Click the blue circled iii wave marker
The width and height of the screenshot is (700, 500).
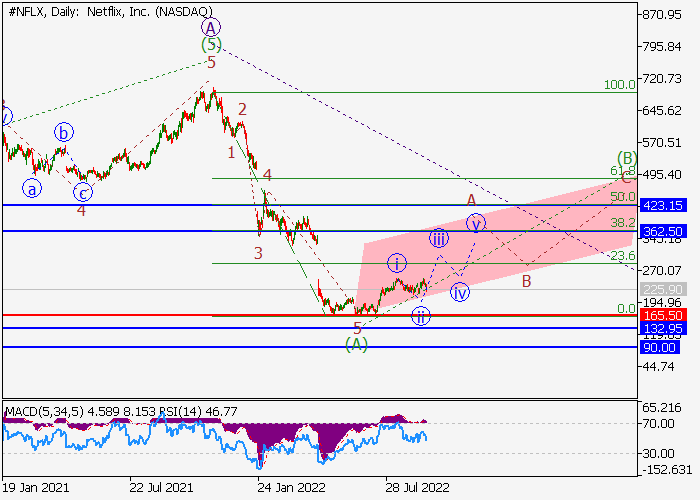[438, 238]
